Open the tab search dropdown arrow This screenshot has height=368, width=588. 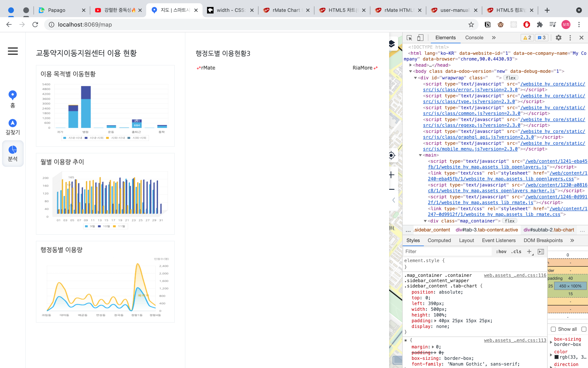(579, 10)
